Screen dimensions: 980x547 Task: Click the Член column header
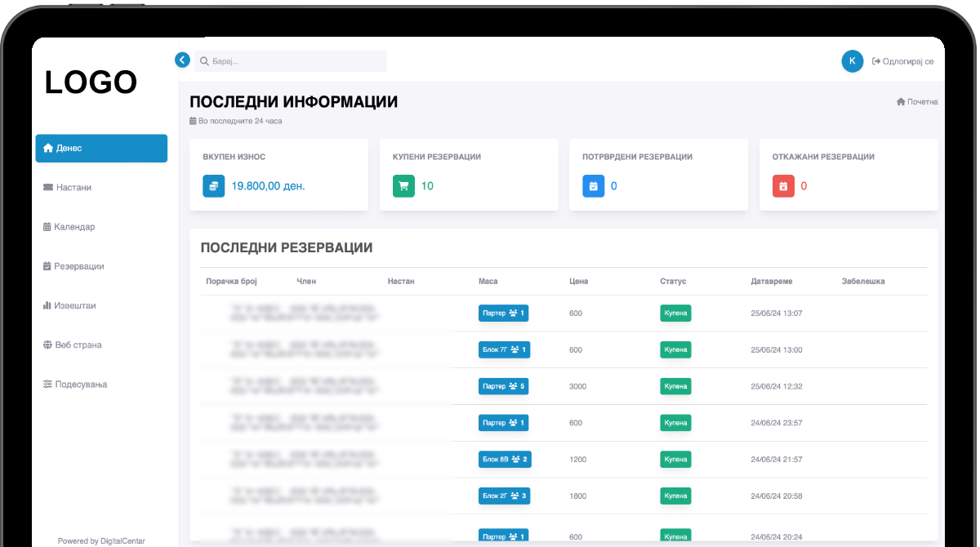pos(306,281)
